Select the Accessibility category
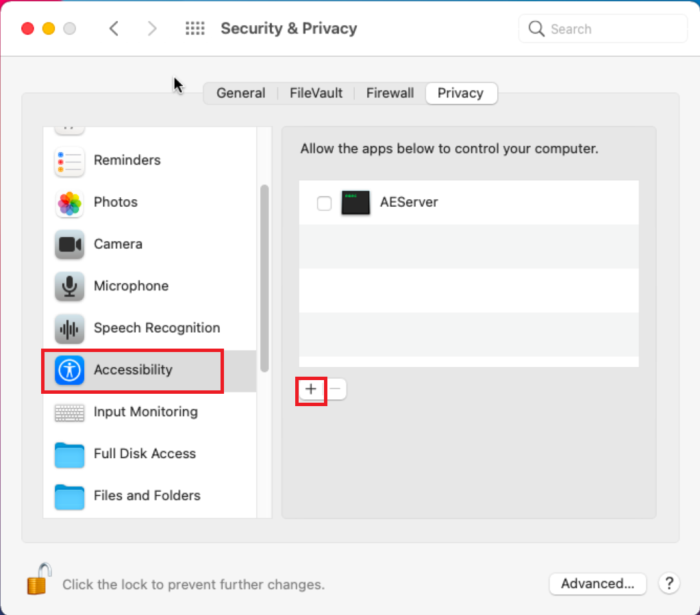The image size is (700, 615). (150, 370)
